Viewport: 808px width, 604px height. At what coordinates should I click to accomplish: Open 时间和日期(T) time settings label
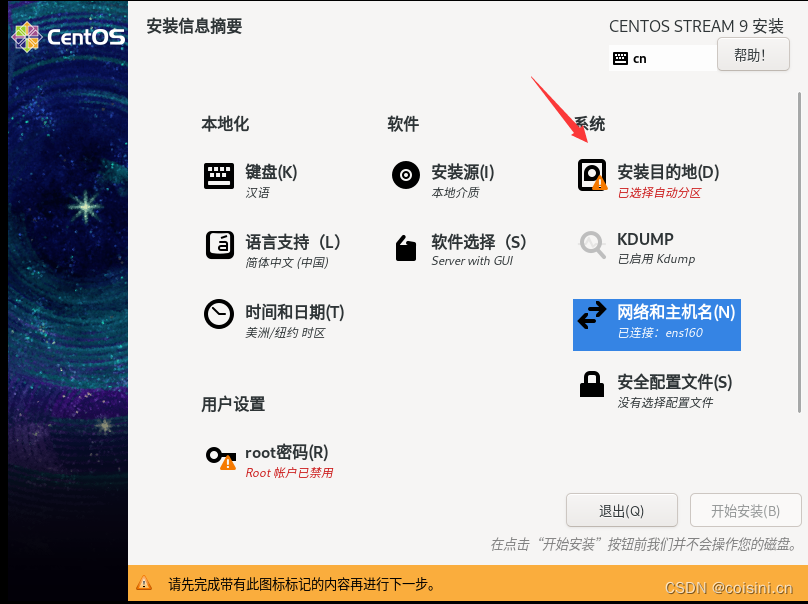pyautogui.click(x=295, y=312)
